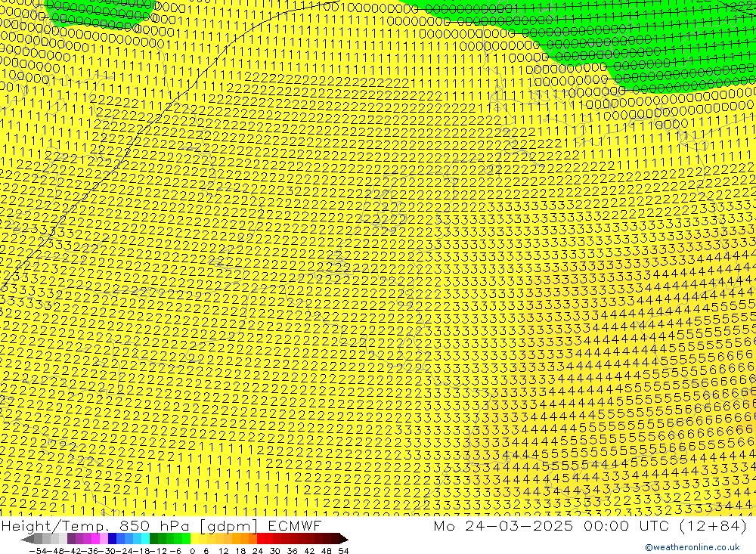Click the '54' legend label at right end
The height and width of the screenshot is (554, 756).
pyautogui.click(x=343, y=551)
